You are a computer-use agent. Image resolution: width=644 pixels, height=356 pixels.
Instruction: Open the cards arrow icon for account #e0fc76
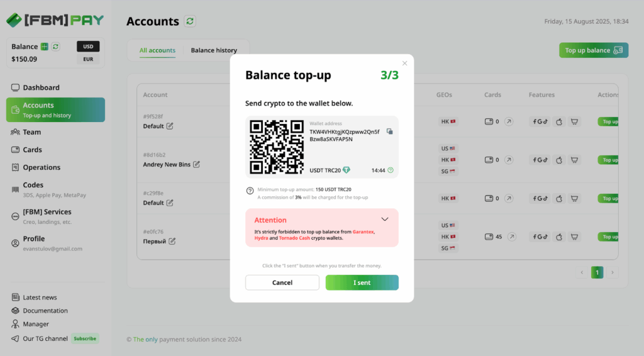pyautogui.click(x=512, y=236)
